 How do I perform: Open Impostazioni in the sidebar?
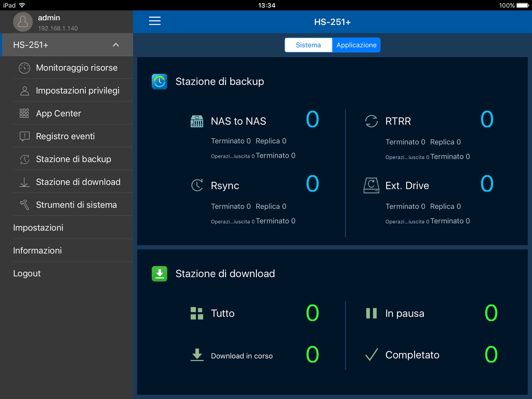(38, 228)
